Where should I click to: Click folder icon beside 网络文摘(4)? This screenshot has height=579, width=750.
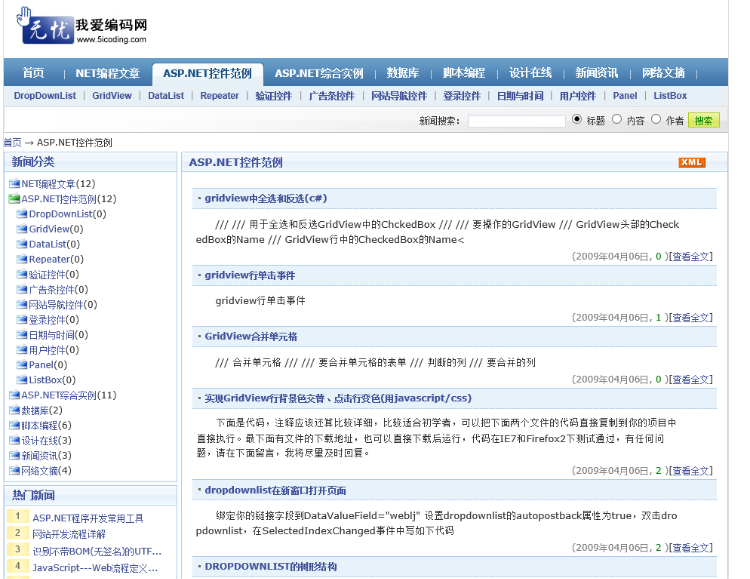tap(14, 470)
